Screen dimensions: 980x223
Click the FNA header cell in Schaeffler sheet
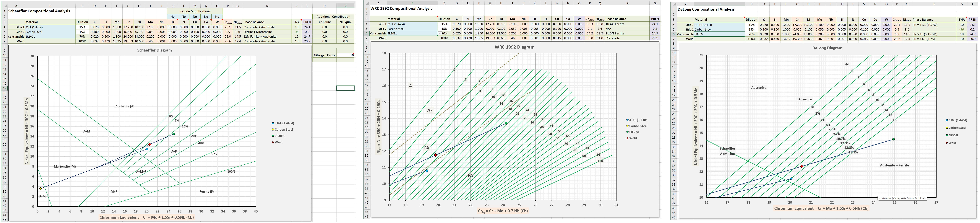(297, 22)
